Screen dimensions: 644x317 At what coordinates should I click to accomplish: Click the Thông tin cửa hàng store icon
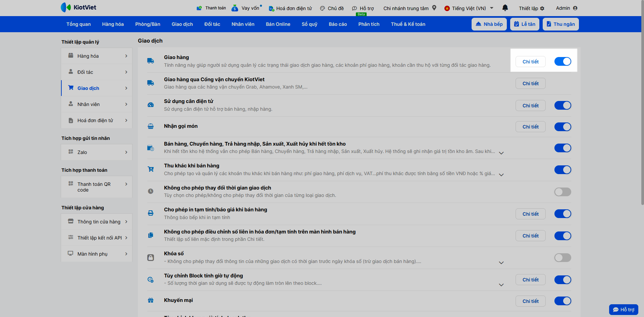pyautogui.click(x=71, y=221)
